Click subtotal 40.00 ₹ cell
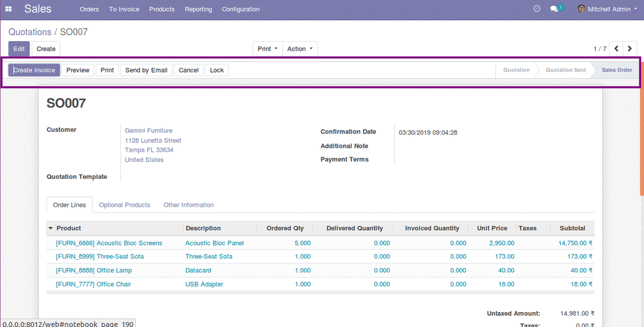The image size is (644, 327). 581,270
